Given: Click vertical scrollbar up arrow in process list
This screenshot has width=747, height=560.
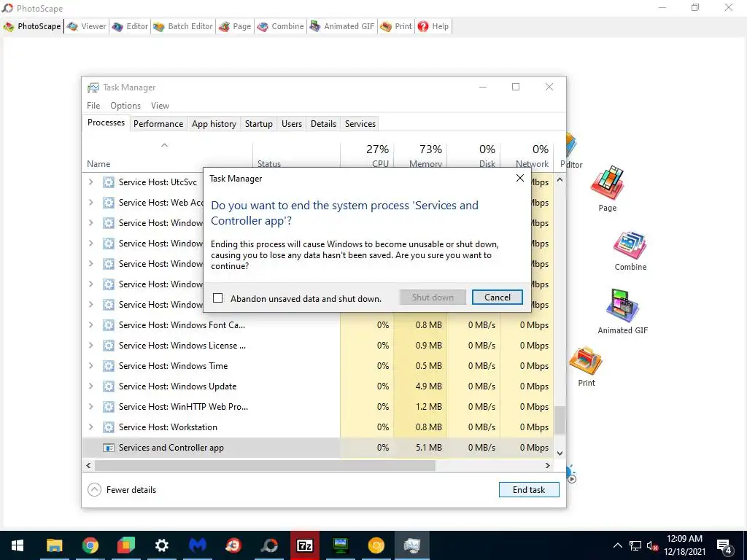Looking at the screenshot, I should click(560, 180).
